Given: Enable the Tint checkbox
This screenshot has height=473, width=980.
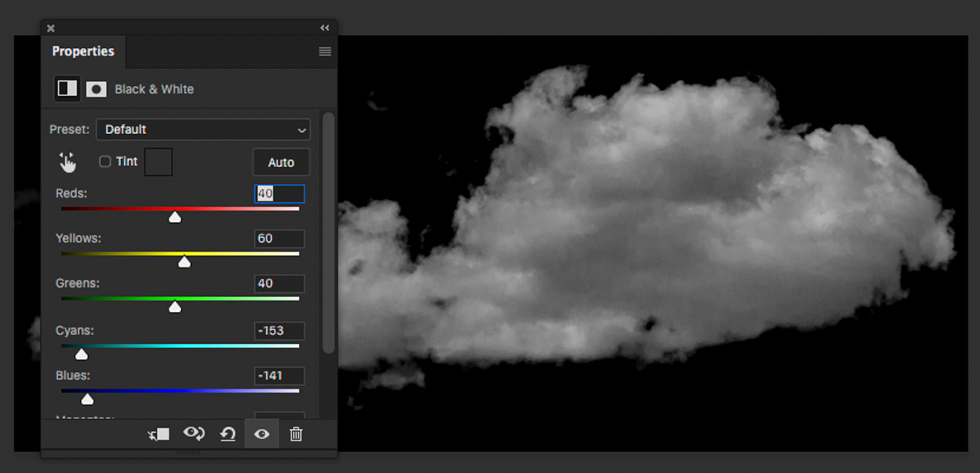Looking at the screenshot, I should tap(105, 161).
